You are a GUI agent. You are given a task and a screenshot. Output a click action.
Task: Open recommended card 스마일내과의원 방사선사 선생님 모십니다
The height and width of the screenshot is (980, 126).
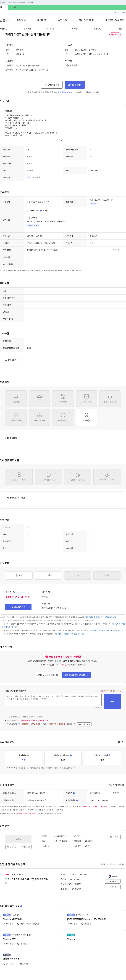click(x=95, y=919)
